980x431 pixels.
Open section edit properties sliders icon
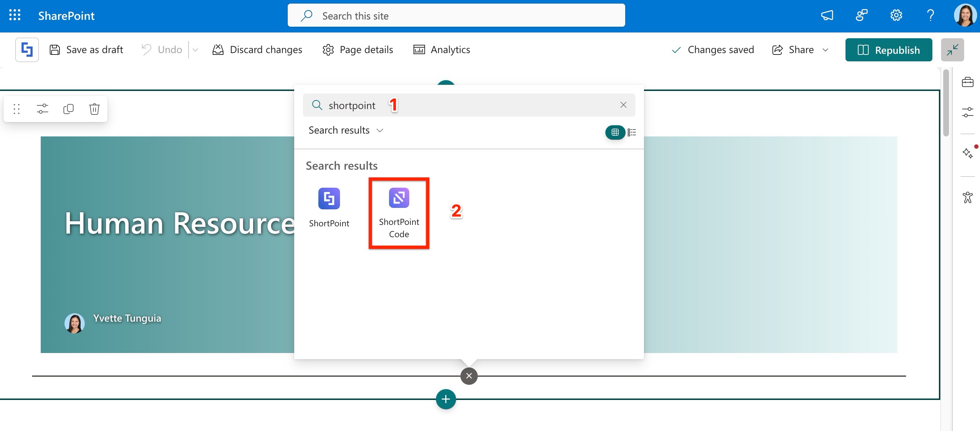pyautogui.click(x=42, y=109)
